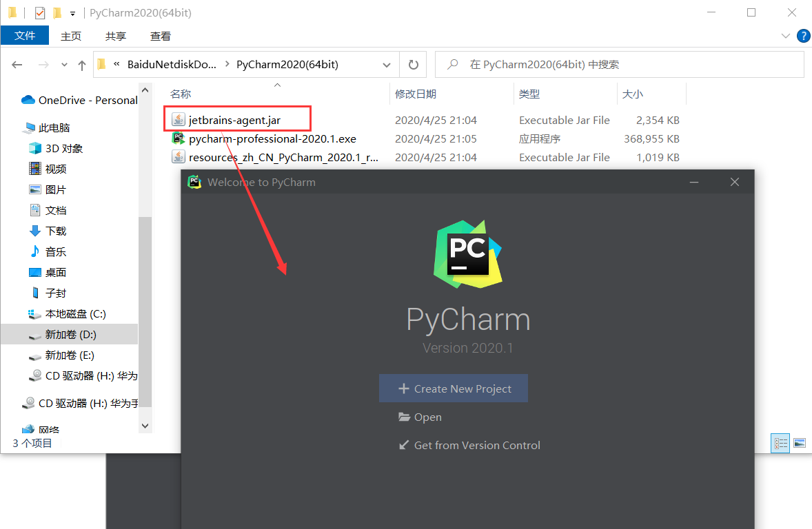Select the resources_zh_CN_PyCharm_2020.1 jar file

[x=283, y=157]
